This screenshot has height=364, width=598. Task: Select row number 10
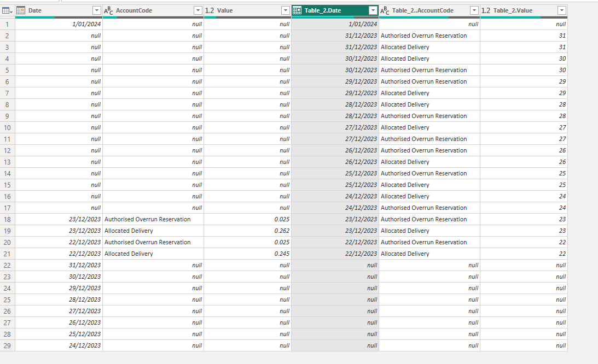click(7, 127)
